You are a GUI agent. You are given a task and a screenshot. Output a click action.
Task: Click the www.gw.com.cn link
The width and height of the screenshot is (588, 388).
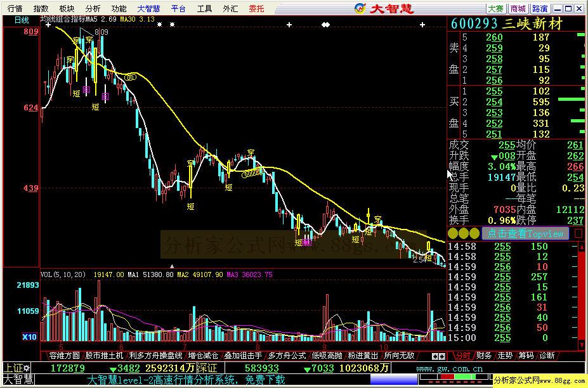449,368
